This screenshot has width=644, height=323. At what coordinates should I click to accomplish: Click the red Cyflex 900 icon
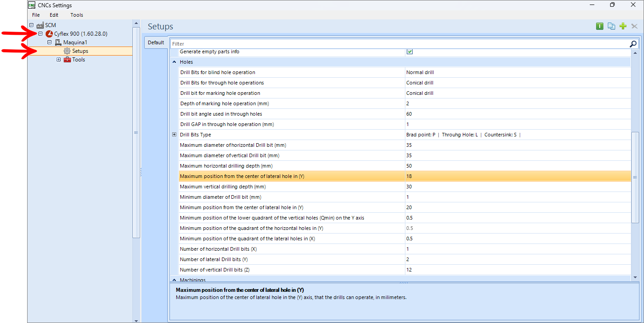pos(49,34)
